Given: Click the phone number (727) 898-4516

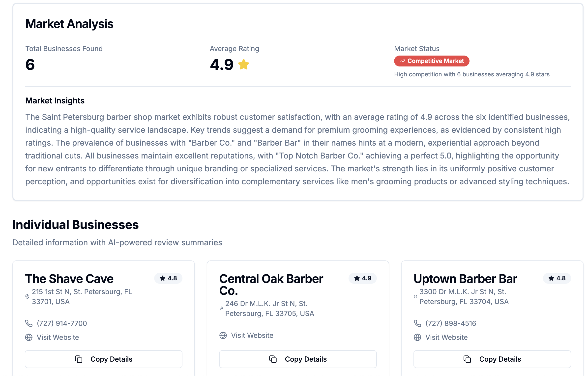Looking at the screenshot, I should click(450, 323).
